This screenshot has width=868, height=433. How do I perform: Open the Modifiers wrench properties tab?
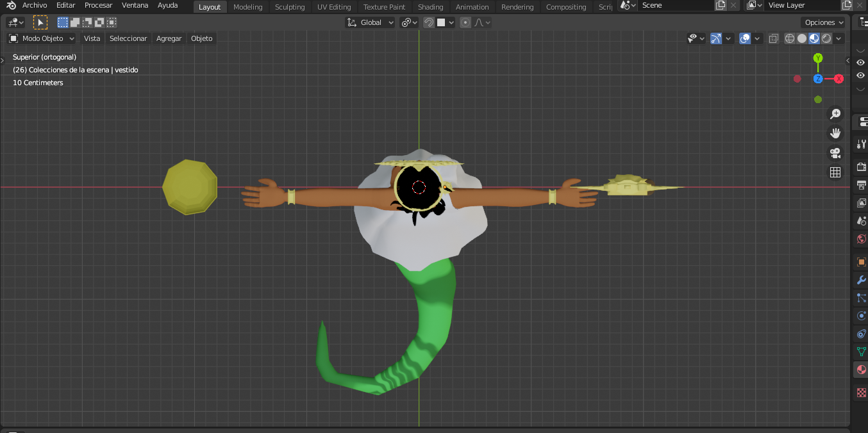[x=861, y=280]
